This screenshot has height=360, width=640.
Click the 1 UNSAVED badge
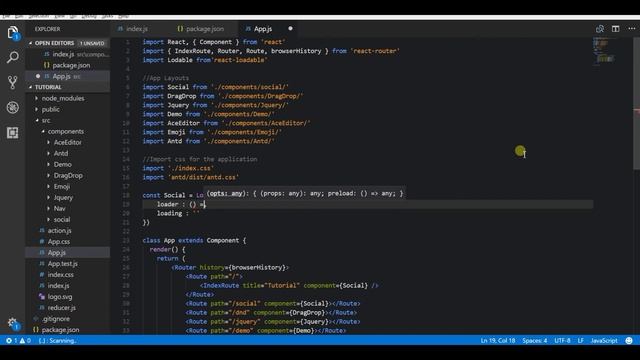tap(92, 43)
